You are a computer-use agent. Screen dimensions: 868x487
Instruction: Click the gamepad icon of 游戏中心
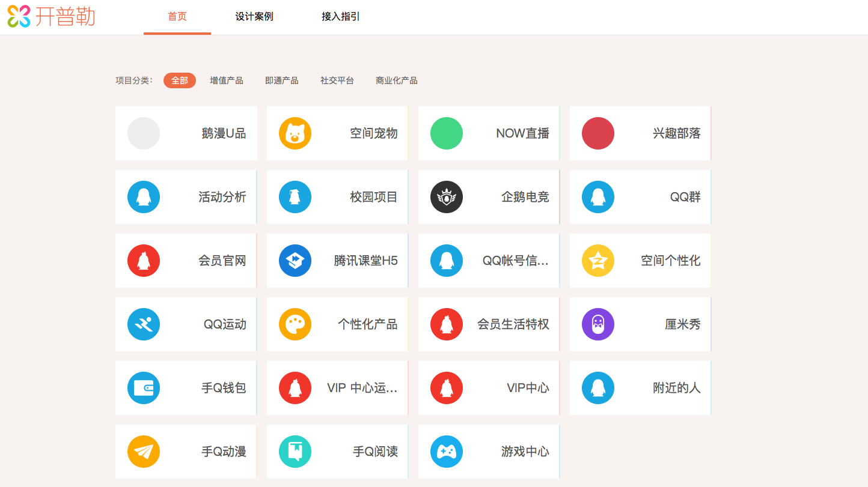pyautogui.click(x=447, y=452)
